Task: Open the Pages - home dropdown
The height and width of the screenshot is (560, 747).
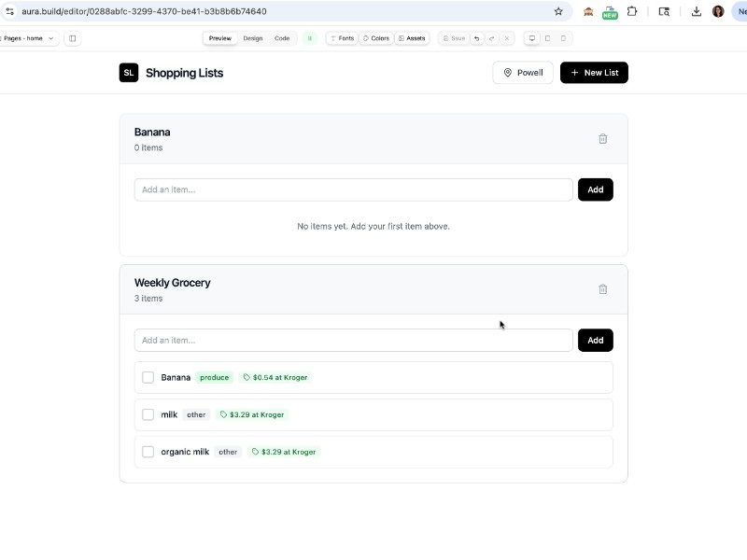Action: point(29,38)
